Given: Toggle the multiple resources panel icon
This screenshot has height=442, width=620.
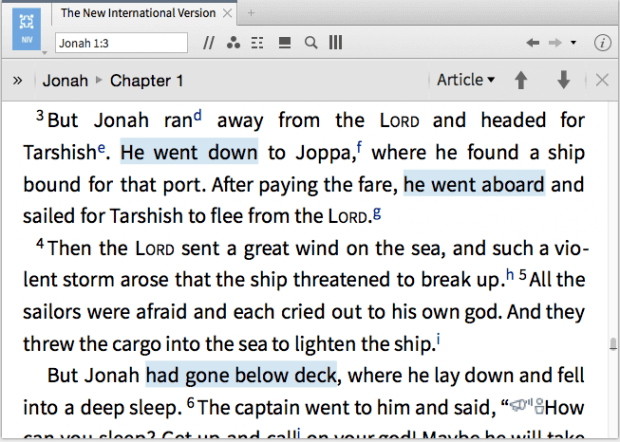Looking at the screenshot, I should click(285, 43).
